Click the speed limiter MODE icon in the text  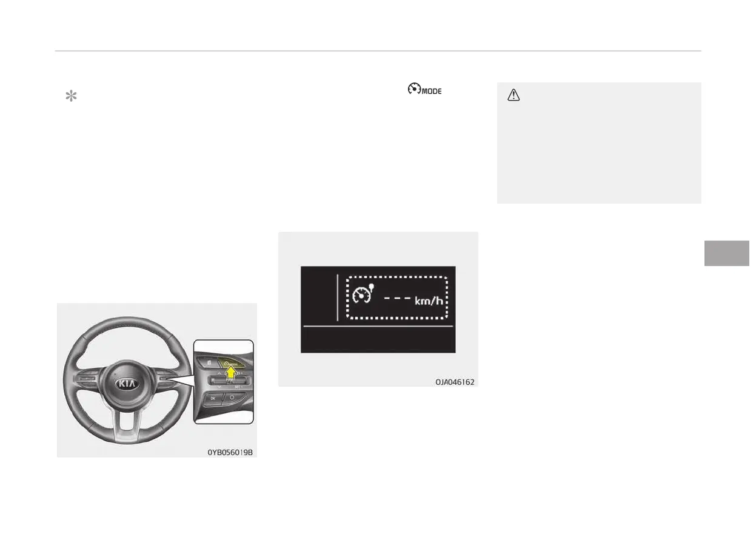425,90
